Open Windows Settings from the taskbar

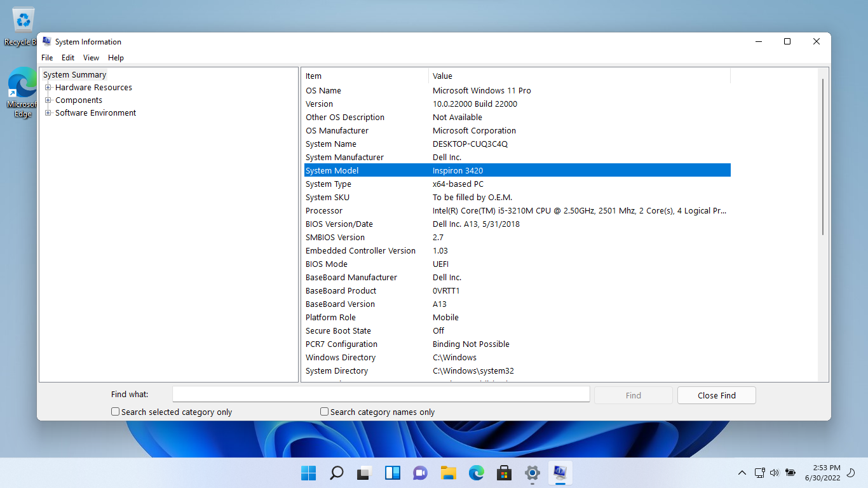(x=532, y=473)
